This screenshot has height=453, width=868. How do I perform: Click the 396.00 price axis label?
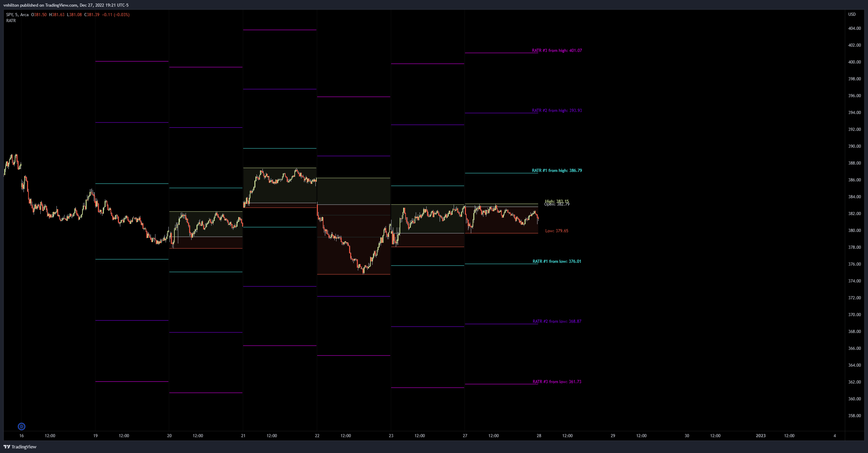coord(854,96)
